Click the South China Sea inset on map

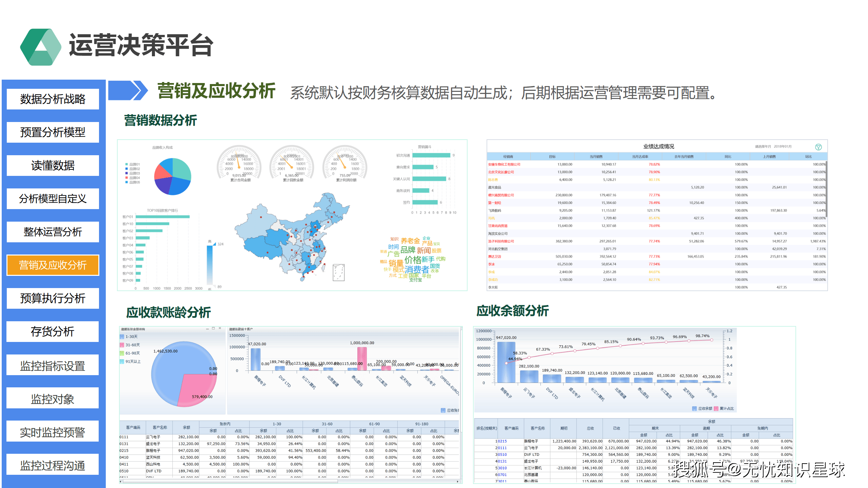[339, 272]
